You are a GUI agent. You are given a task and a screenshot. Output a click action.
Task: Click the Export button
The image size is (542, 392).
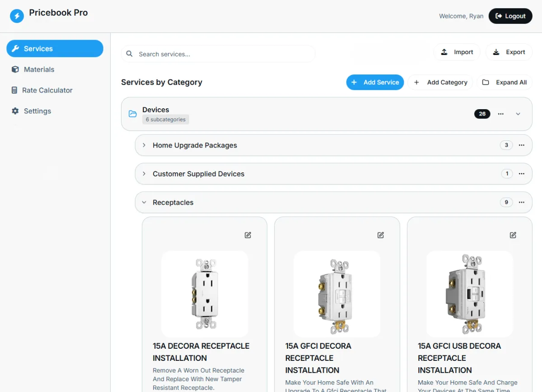(509, 52)
